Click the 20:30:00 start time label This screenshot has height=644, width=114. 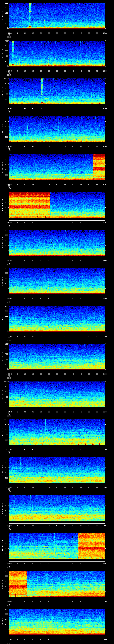9,639
